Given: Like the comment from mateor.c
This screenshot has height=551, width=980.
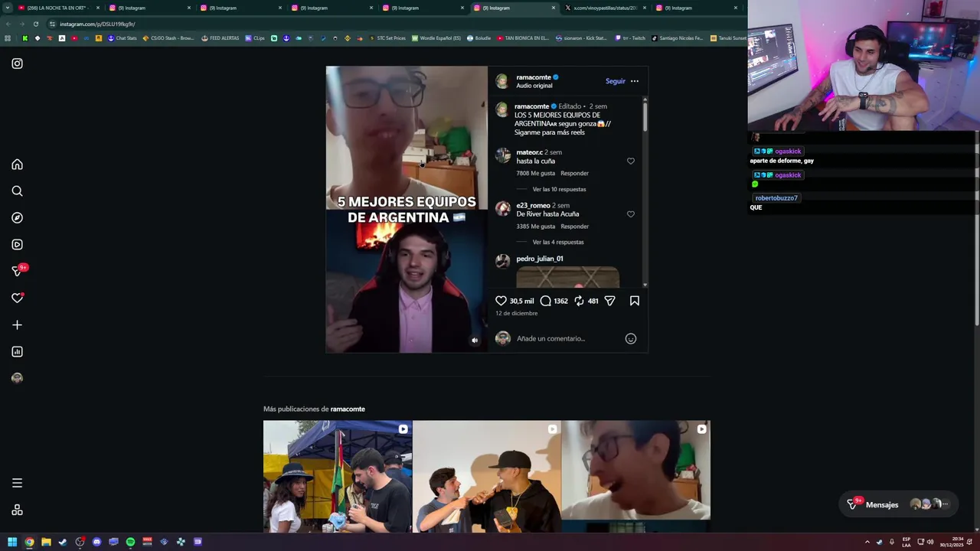Looking at the screenshot, I should click(x=631, y=161).
